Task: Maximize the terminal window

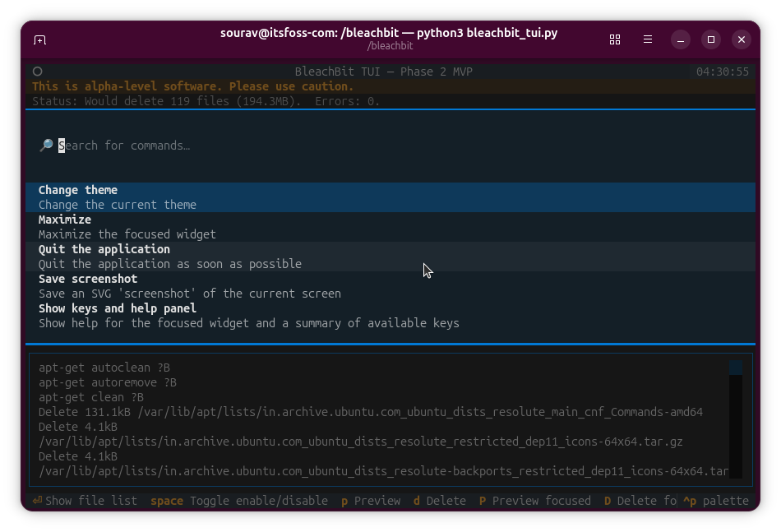Action: tap(711, 39)
